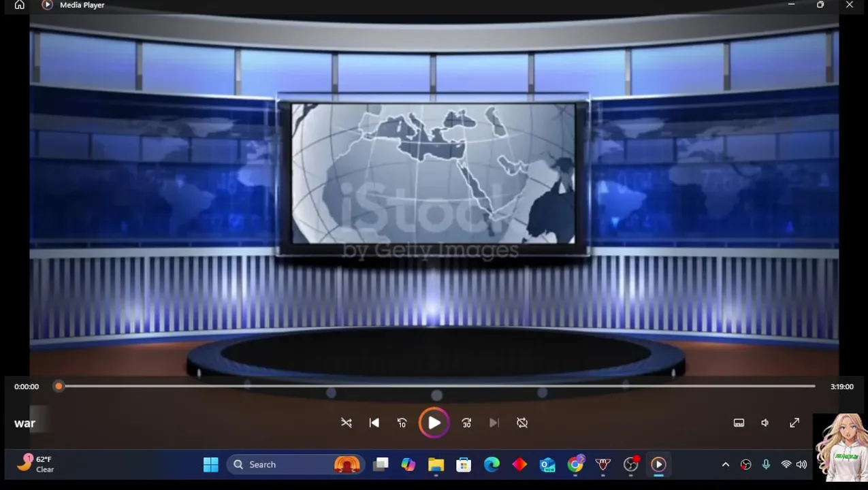Open the red diamond app on taskbar
Screen dimensions: 868x490
tap(519, 464)
